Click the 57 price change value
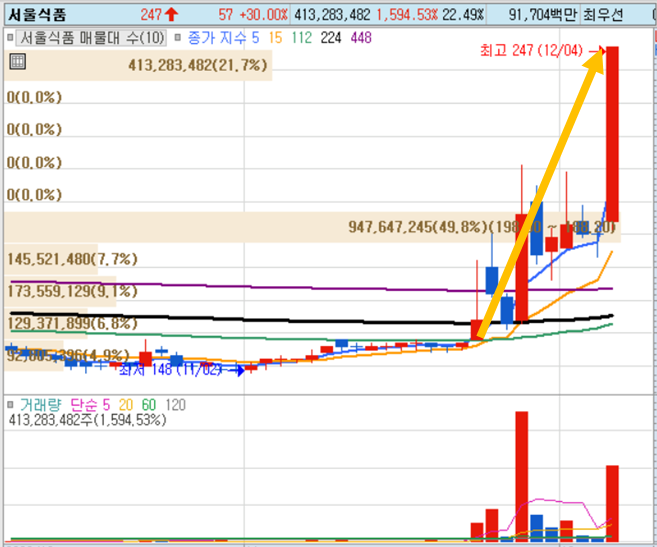The width and height of the screenshot is (657, 547). (225, 15)
